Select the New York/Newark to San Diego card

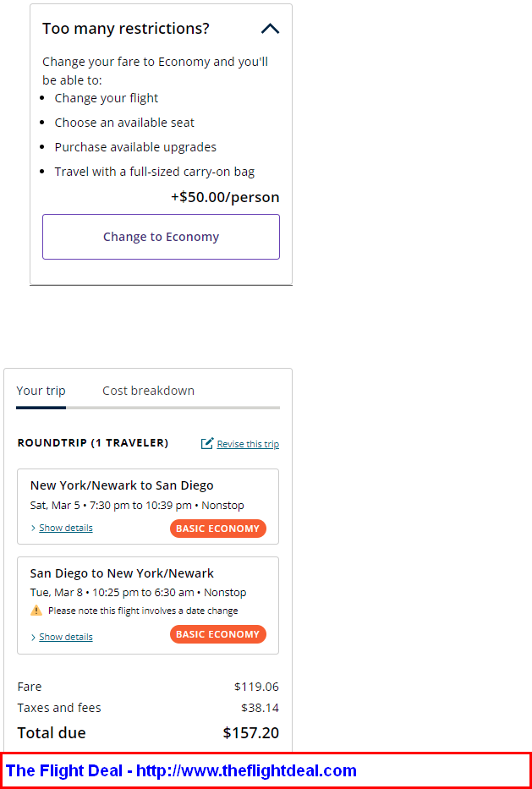click(148, 507)
